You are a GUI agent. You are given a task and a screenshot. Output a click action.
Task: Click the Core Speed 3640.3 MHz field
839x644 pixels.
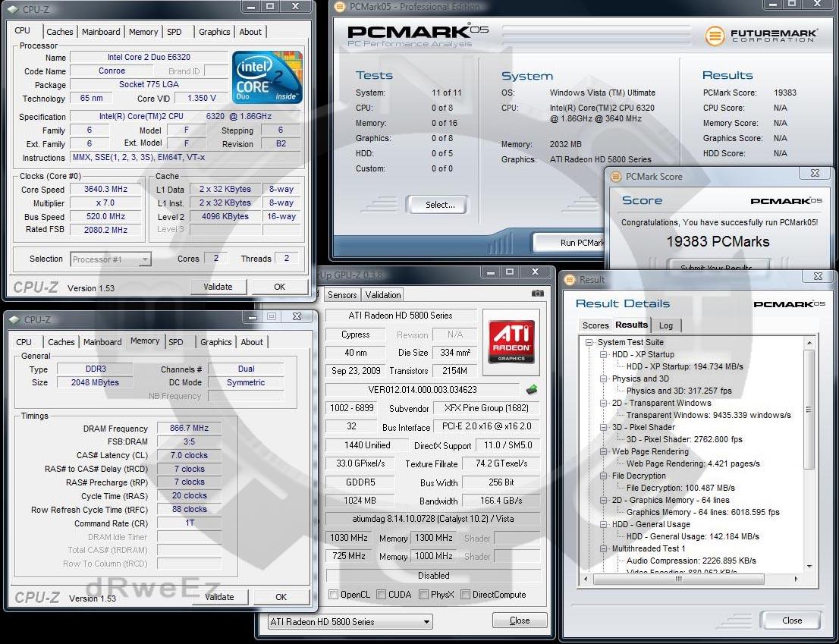[105, 190]
